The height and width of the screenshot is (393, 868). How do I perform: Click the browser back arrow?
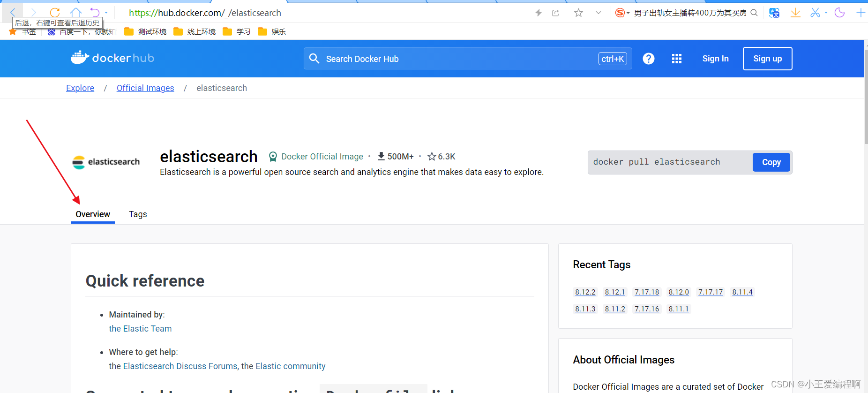pos(13,12)
